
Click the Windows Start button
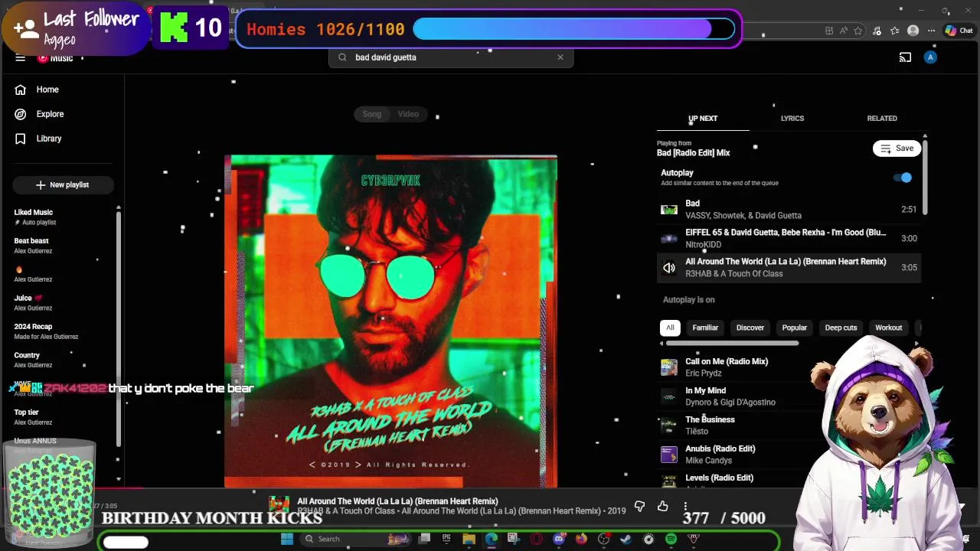tap(287, 539)
